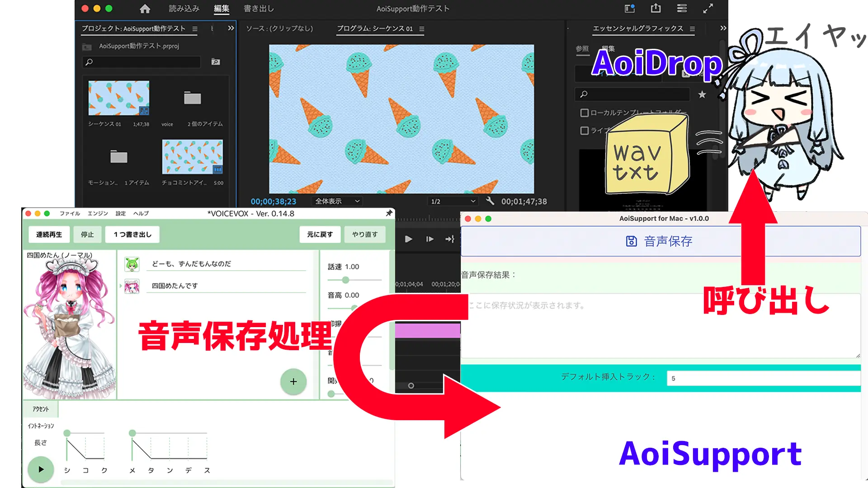Image resolution: width=868 pixels, height=488 pixels.
Task: Click Shikoku Metan character icon on second line
Action: [132, 286]
